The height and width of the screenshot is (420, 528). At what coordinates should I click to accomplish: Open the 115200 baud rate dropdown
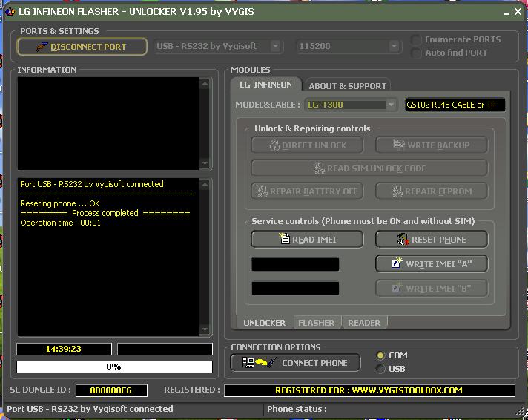[x=394, y=46]
